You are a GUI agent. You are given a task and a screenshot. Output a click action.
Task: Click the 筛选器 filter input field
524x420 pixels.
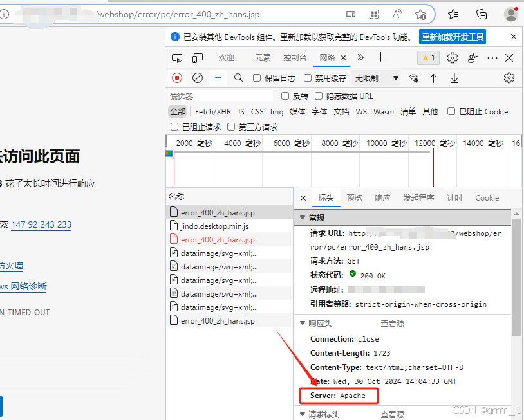[x=220, y=96]
